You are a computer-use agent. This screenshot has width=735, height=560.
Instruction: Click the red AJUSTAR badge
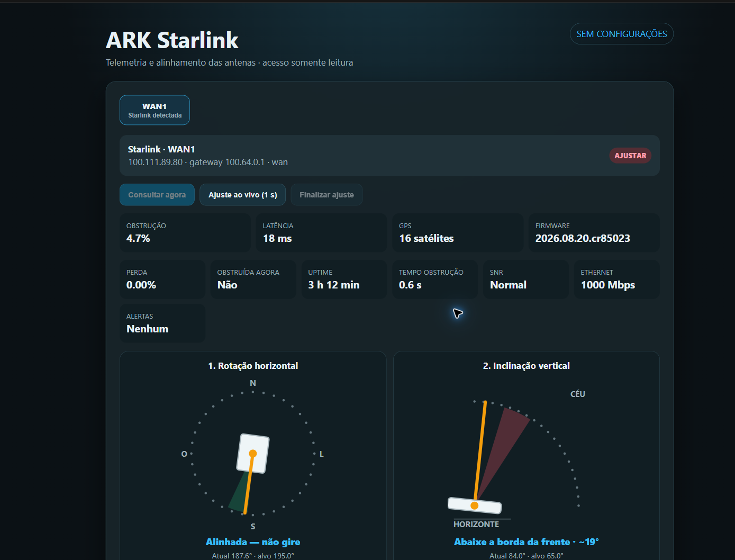tap(630, 156)
